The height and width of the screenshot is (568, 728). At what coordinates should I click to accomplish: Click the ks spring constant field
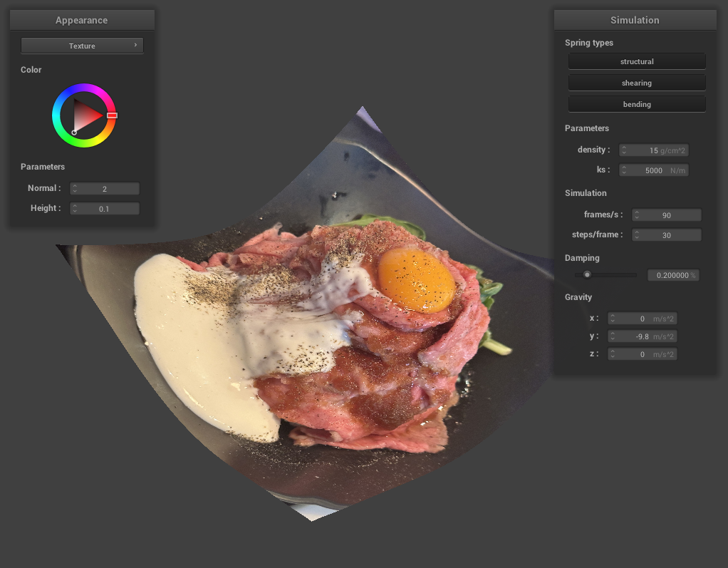654,170
